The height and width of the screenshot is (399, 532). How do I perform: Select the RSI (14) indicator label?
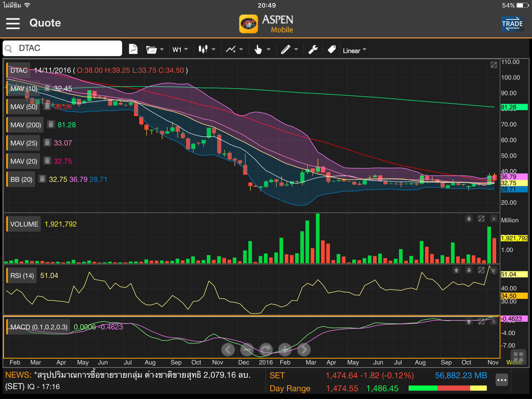pyautogui.click(x=22, y=275)
